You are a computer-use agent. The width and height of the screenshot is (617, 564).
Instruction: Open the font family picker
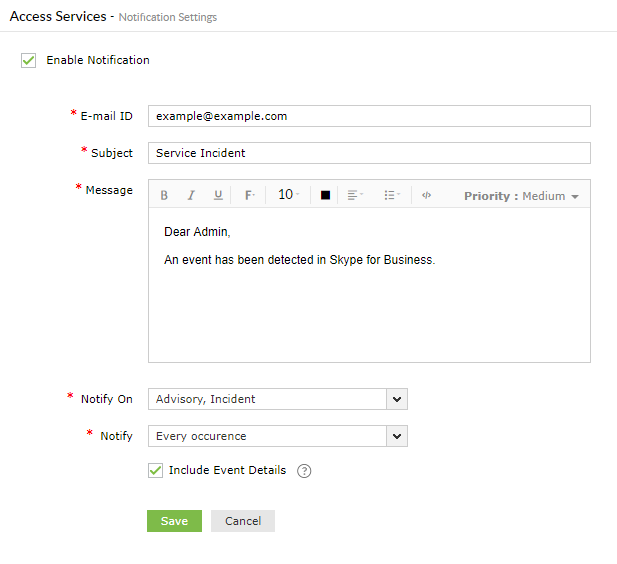[249, 196]
